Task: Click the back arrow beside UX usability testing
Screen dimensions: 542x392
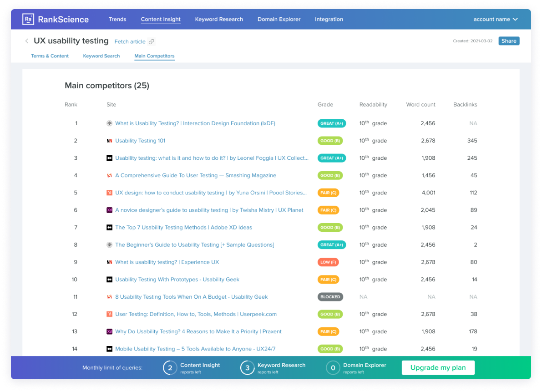Action: pos(27,41)
